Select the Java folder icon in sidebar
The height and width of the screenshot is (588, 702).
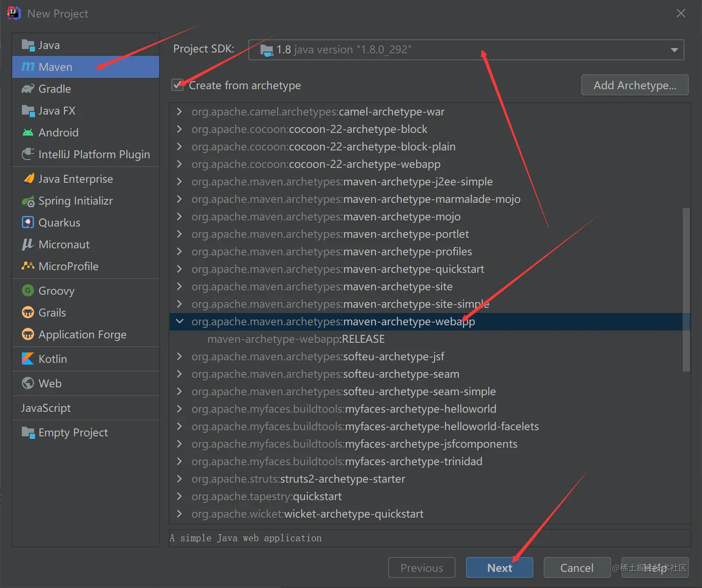pyautogui.click(x=28, y=46)
